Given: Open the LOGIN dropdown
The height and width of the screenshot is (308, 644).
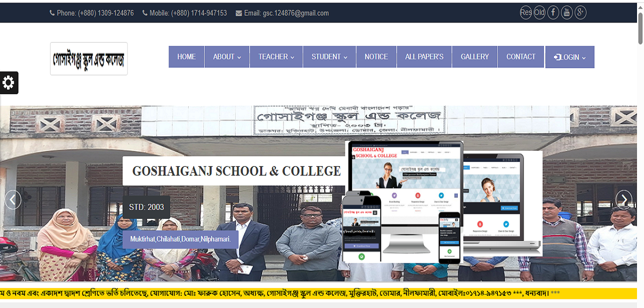Looking at the screenshot, I should click(x=569, y=57).
